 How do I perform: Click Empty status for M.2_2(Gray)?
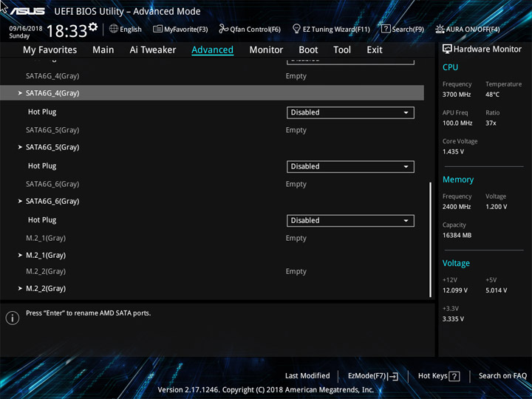pos(296,272)
